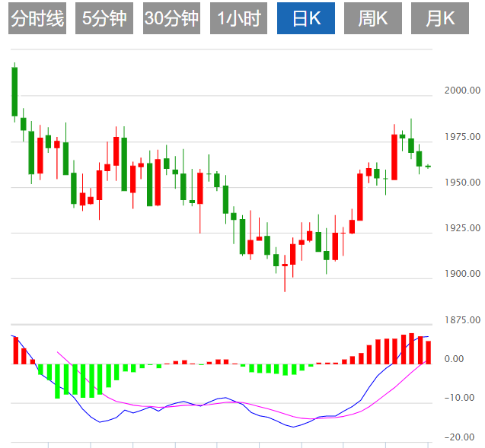Switch to the 周K weekly tab

(373, 18)
